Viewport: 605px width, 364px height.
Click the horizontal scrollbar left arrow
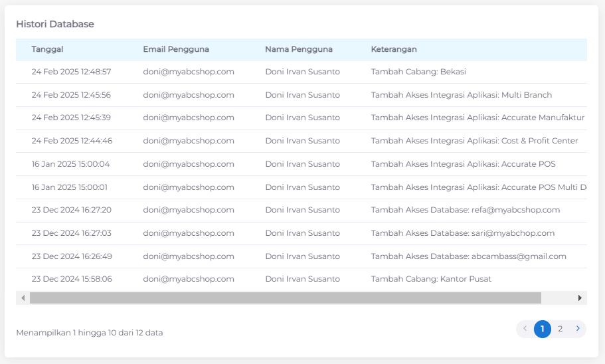tap(23, 298)
